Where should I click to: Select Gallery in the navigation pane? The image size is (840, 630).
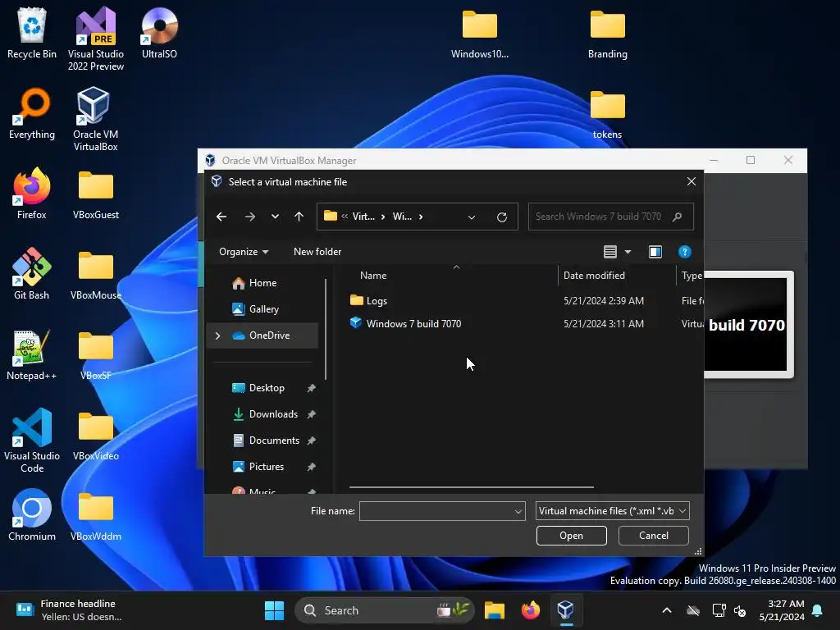(x=263, y=309)
